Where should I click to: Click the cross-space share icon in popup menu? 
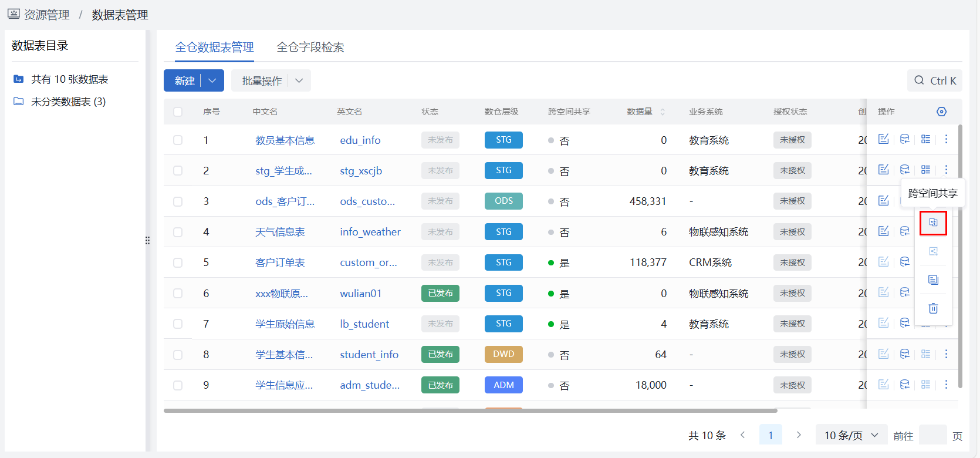pyautogui.click(x=933, y=223)
